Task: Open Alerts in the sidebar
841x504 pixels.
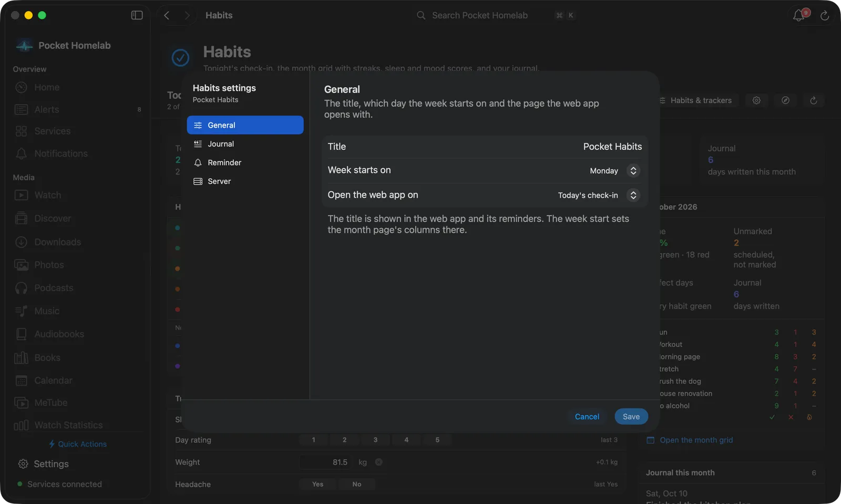Action: tap(78, 109)
